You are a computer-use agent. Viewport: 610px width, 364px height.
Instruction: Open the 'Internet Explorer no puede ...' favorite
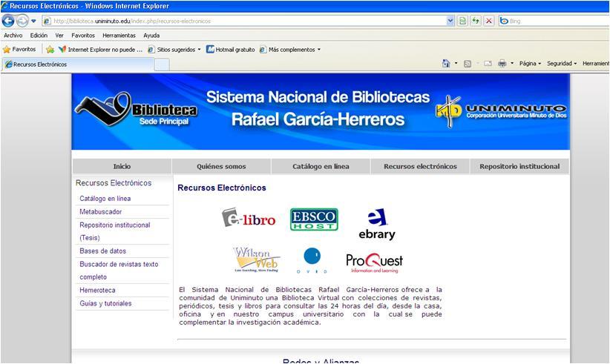point(100,50)
